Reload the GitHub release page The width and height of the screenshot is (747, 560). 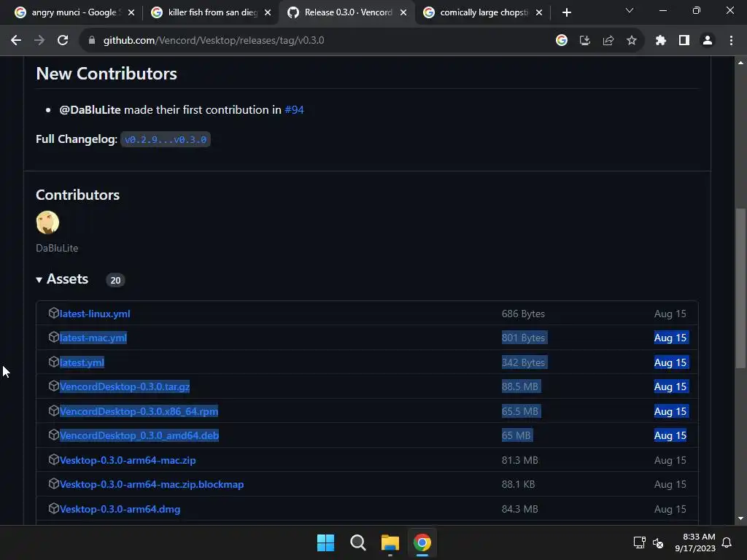pos(63,41)
